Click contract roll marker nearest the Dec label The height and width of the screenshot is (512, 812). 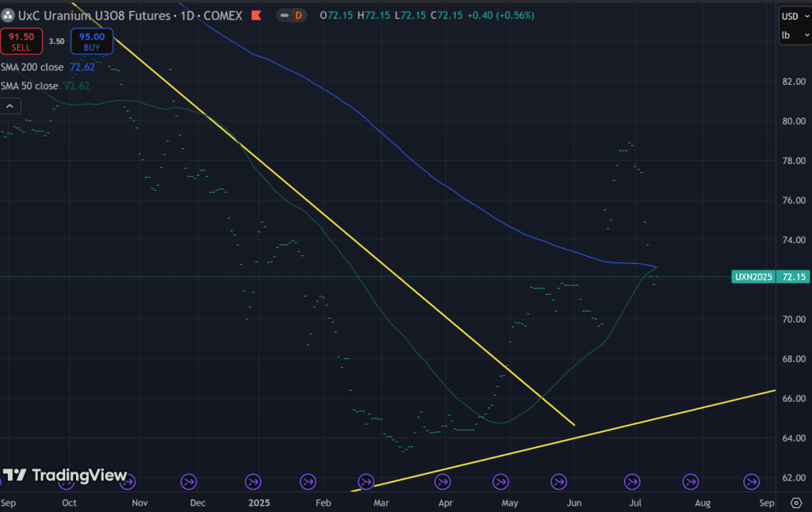pyautogui.click(x=189, y=482)
